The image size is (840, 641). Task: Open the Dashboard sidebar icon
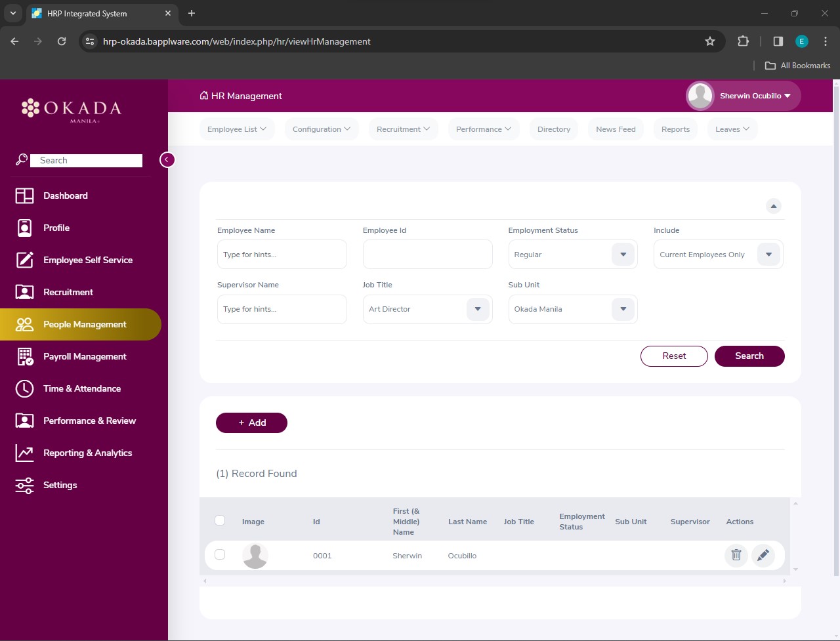24,196
